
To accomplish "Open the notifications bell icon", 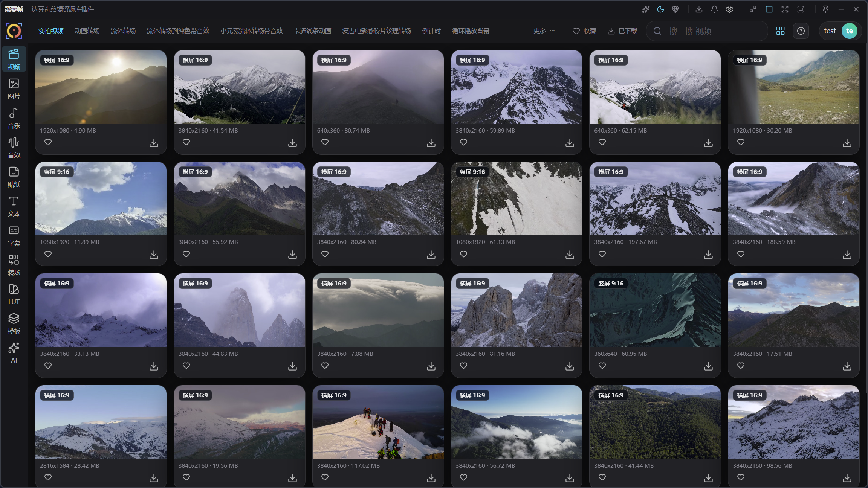I will coord(714,9).
